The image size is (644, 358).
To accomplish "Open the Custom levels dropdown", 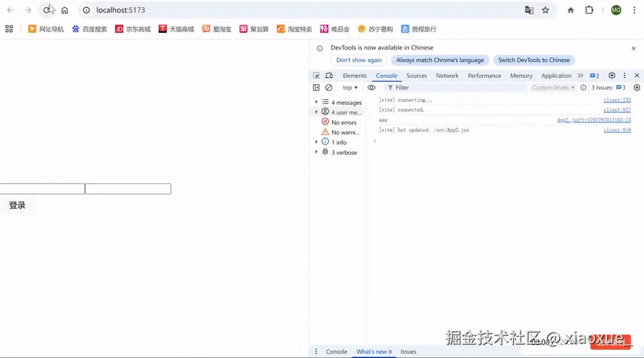I will (x=553, y=88).
